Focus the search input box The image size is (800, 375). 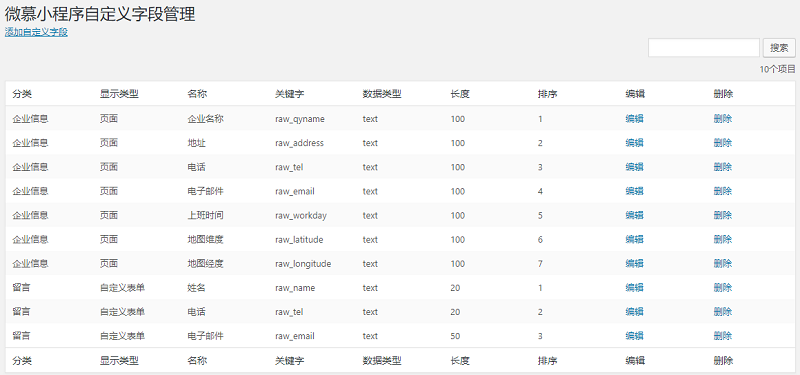(x=704, y=48)
